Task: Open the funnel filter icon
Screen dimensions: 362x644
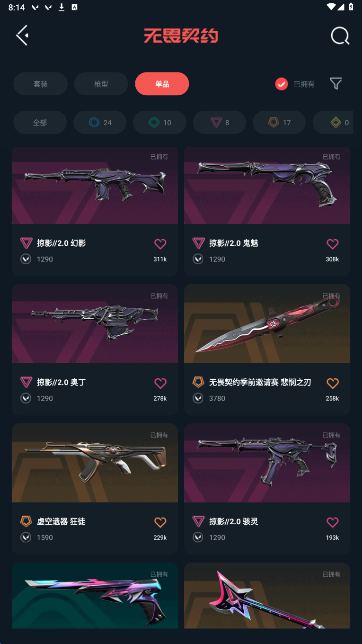Action: [336, 84]
